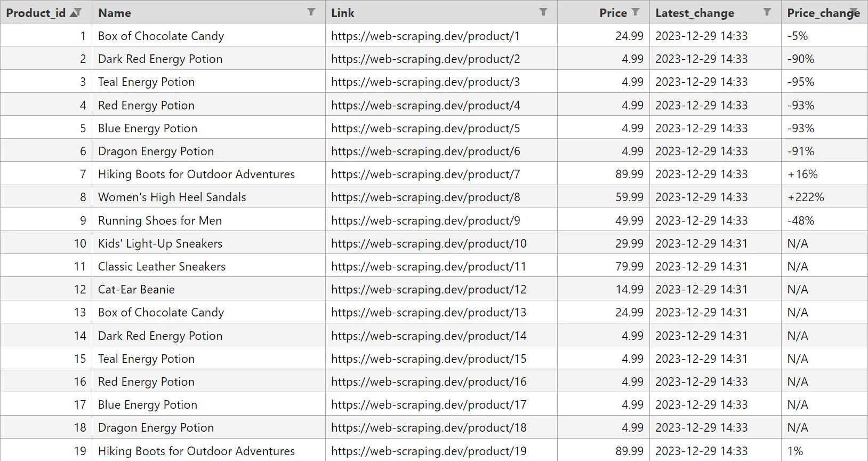Open filter for the Price_change column
Screen dimensions: 868x461
(855, 12)
